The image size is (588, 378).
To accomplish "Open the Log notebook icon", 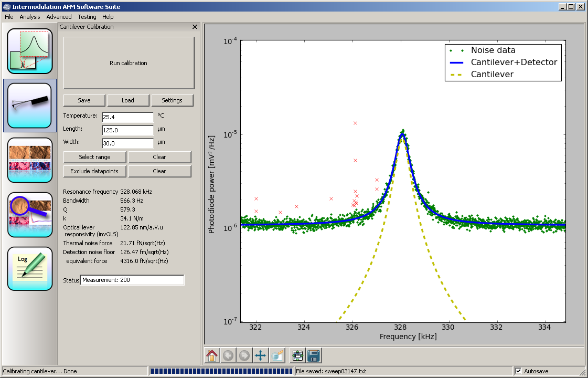I will pyautogui.click(x=30, y=269).
